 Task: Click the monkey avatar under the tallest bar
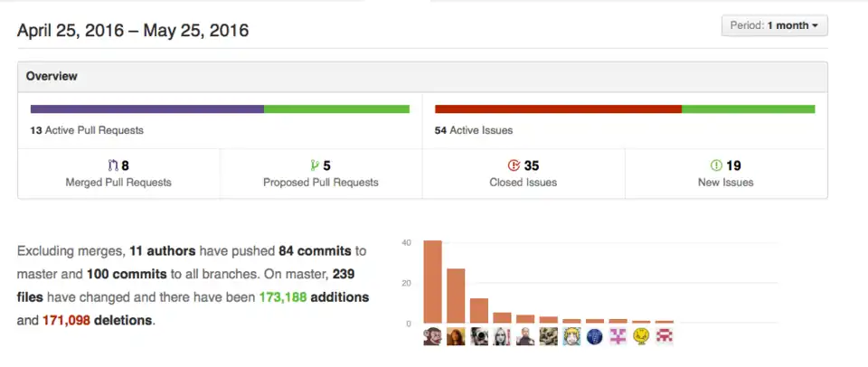click(432, 336)
